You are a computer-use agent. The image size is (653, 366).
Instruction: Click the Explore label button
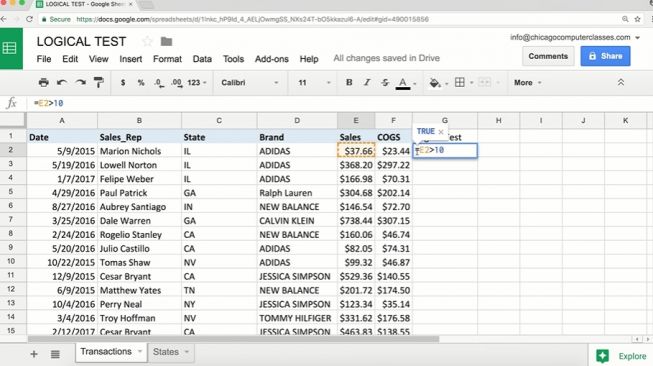click(632, 356)
